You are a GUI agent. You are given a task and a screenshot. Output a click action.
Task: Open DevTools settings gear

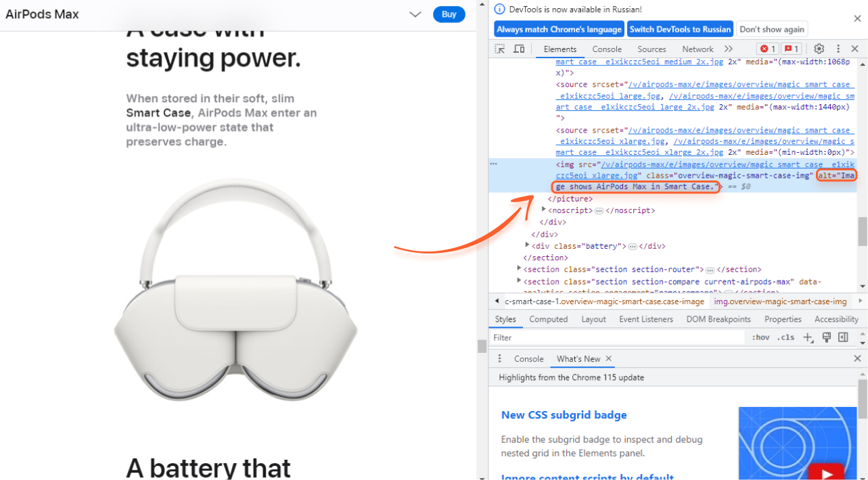(x=819, y=49)
